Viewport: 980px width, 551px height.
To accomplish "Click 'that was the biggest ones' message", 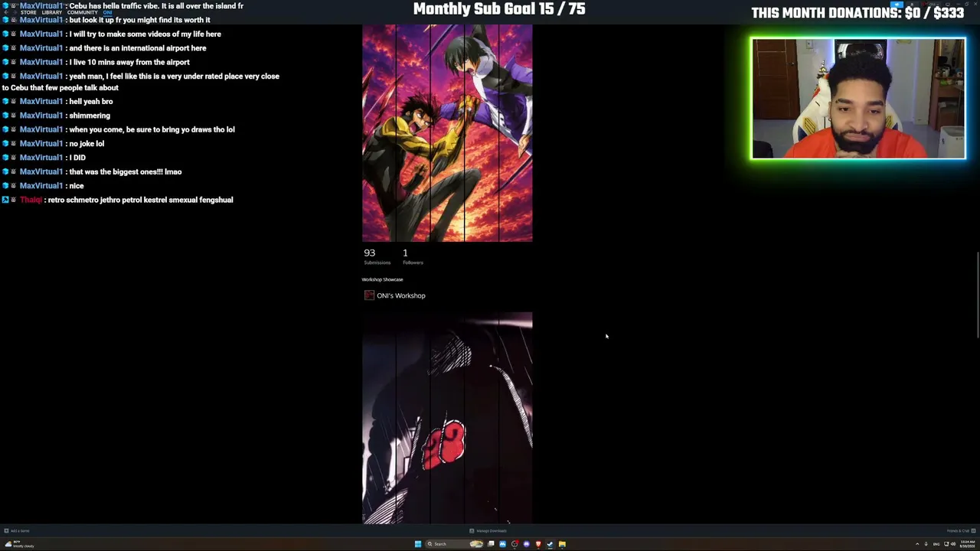I will coord(125,171).
